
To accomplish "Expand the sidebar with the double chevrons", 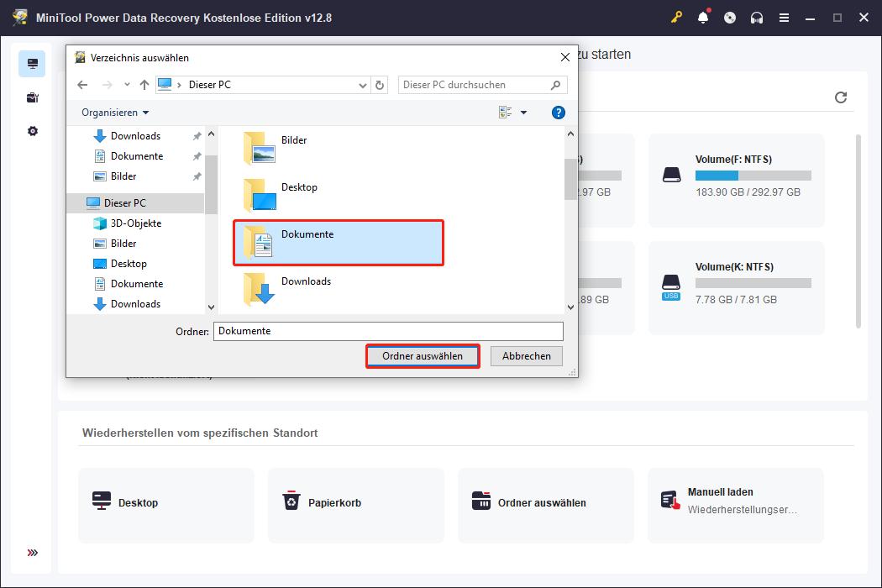I will (x=32, y=553).
